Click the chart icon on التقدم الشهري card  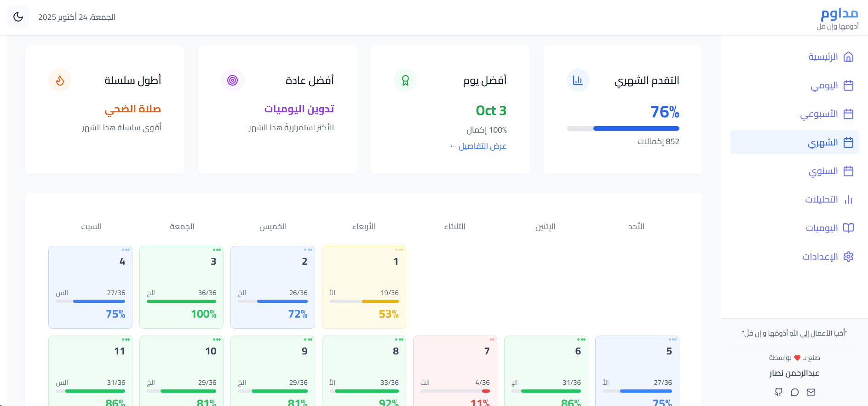click(578, 80)
